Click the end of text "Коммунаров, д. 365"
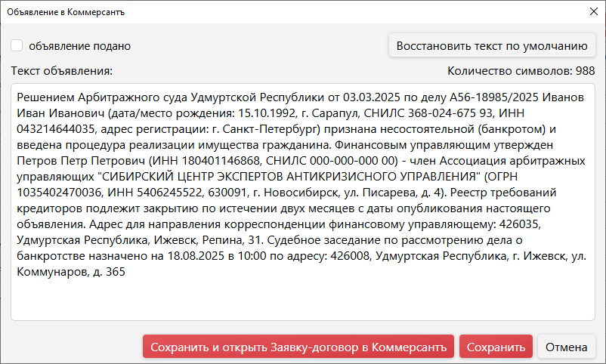606x364 pixels. point(125,271)
